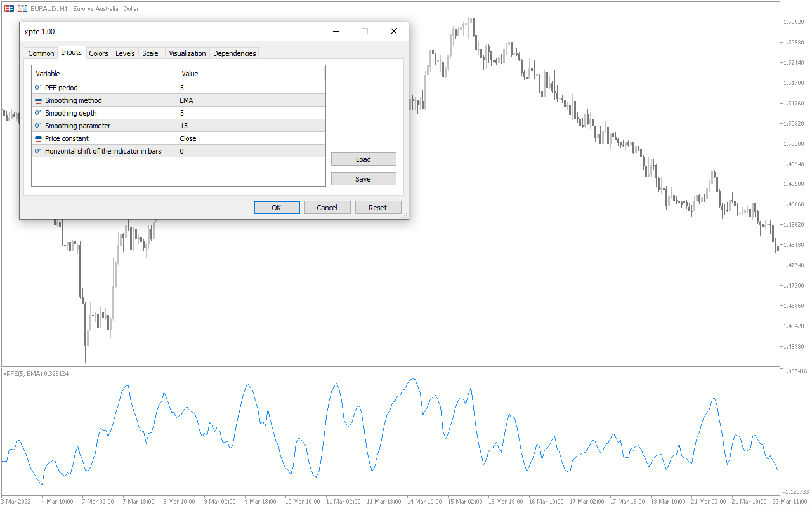Click enum type icon for Price constant
Image resolution: width=812 pixels, height=508 pixels.
[39, 138]
